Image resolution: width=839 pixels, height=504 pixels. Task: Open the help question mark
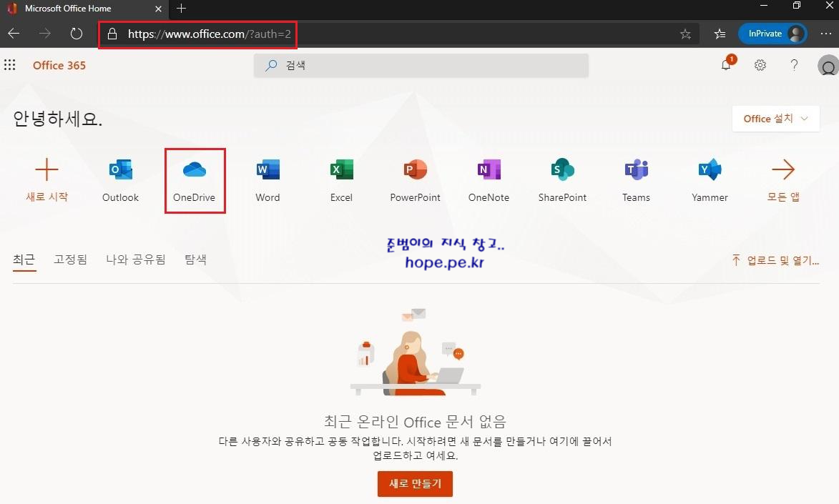[794, 65]
